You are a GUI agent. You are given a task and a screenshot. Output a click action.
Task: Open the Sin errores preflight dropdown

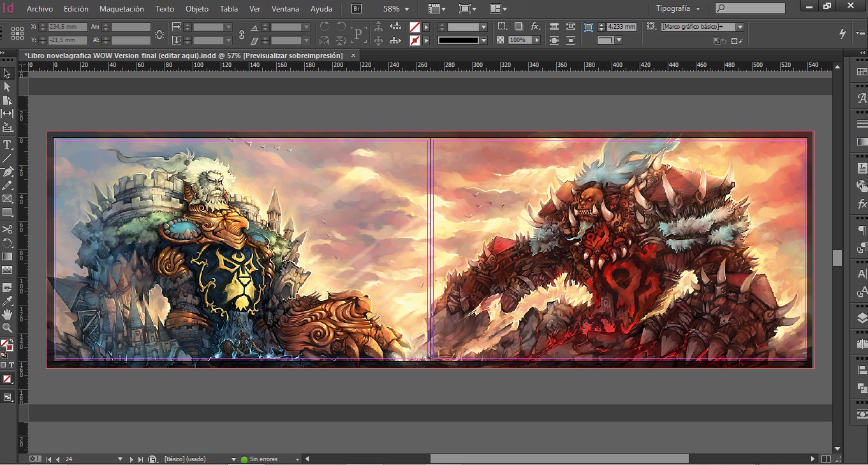coord(297,459)
